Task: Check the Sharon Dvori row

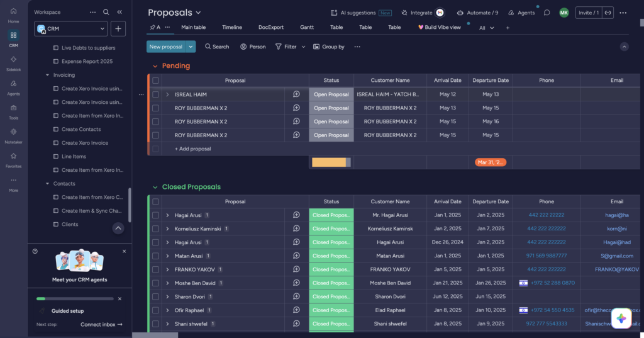Action: point(155,296)
